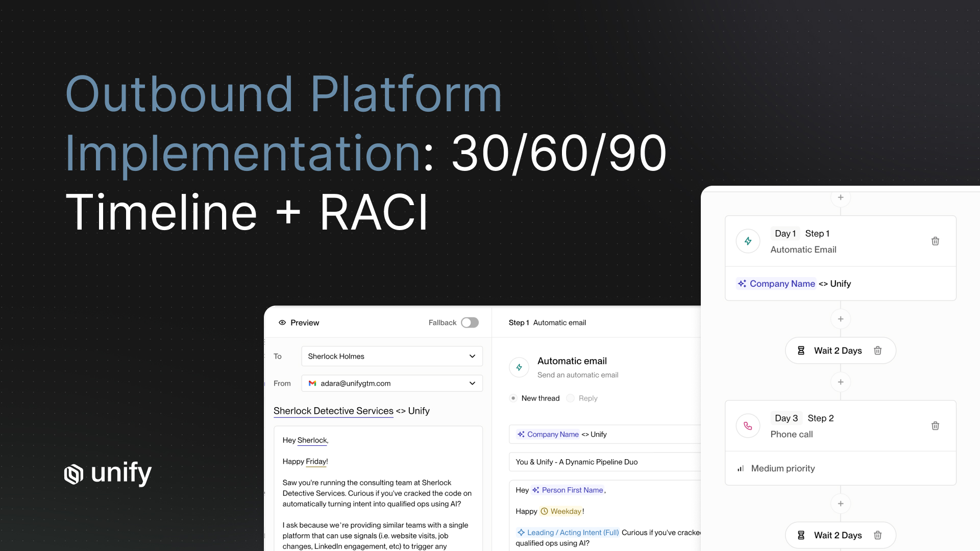Delete the Day 3 Phone call step
This screenshot has height=551, width=980.
tap(935, 425)
